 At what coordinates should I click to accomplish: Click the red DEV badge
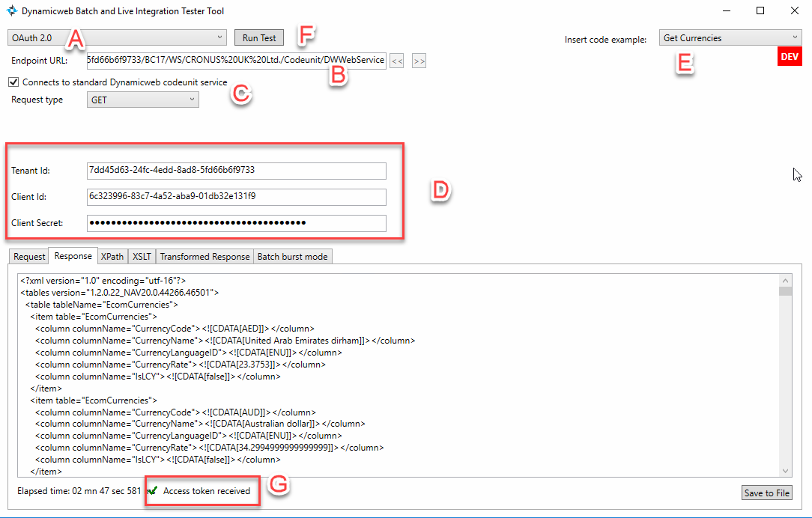[790, 57]
